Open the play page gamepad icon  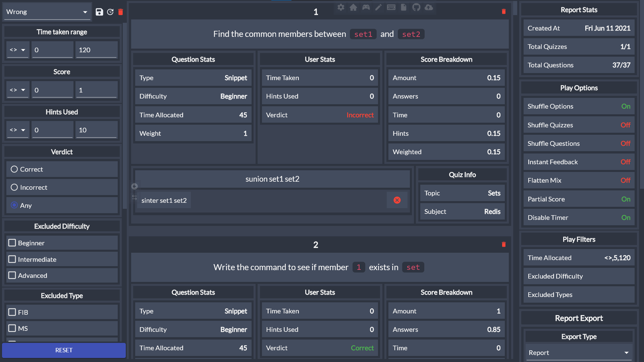(x=366, y=7)
